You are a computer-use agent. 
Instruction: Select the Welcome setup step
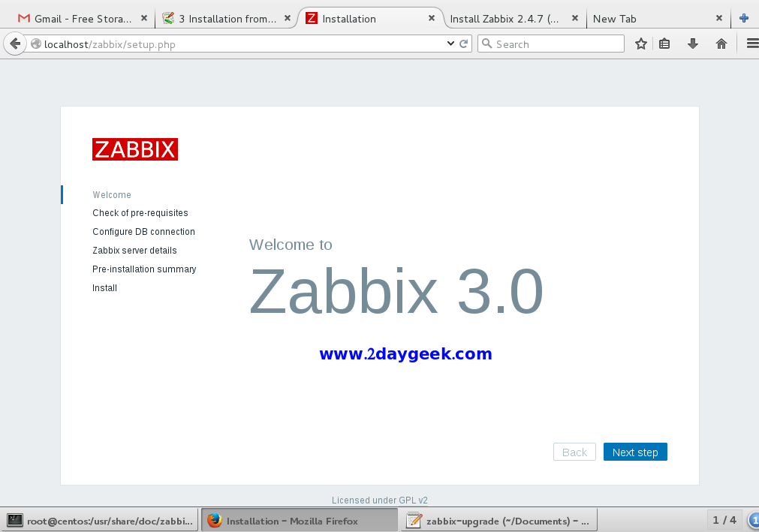pyautogui.click(x=112, y=195)
